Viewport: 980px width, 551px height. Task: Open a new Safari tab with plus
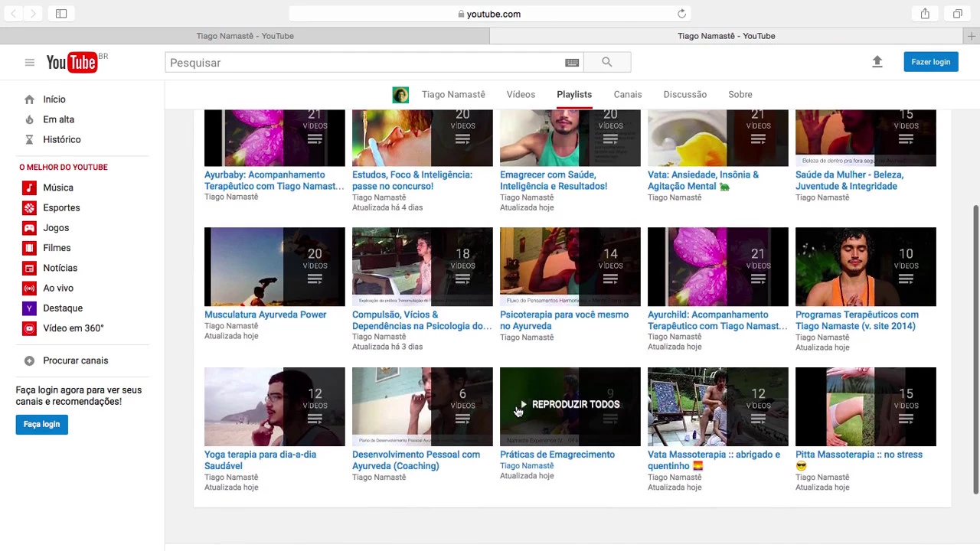[x=972, y=36]
